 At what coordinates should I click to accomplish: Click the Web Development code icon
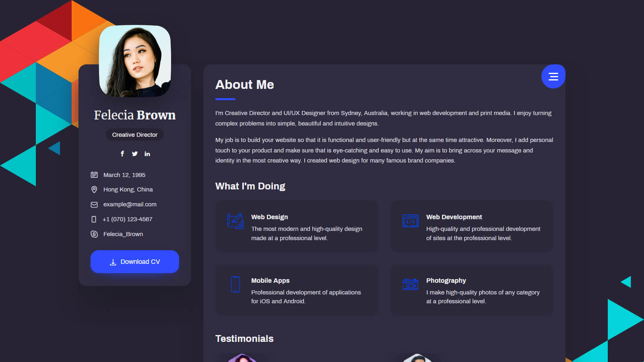click(410, 221)
